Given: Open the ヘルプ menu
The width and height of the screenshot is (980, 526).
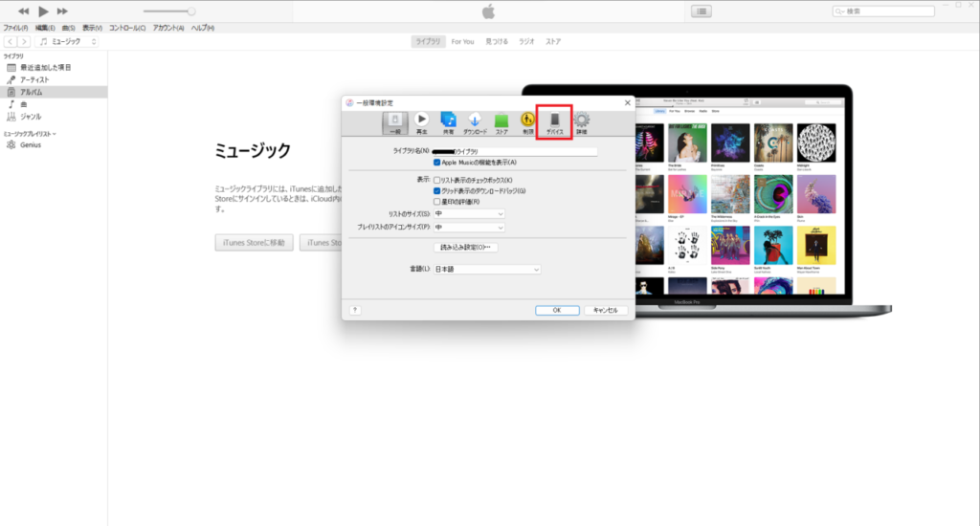Looking at the screenshot, I should point(203,28).
